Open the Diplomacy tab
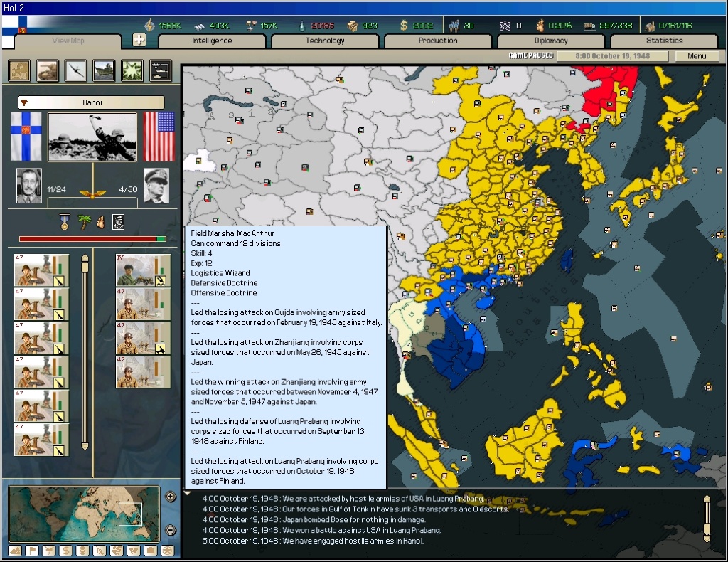This screenshot has width=728, height=562. click(551, 41)
